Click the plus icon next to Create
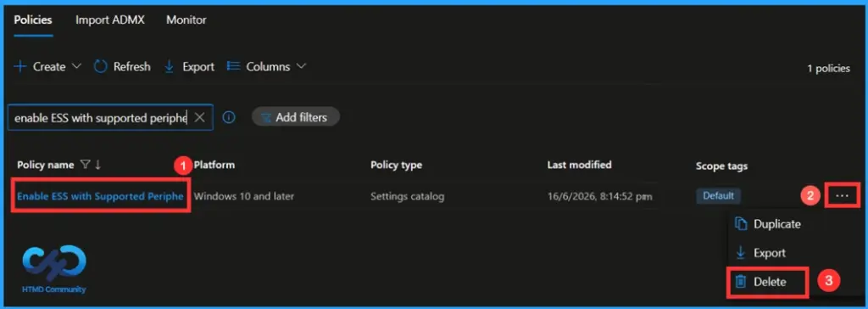Screen dimensions: 868x309 [x=20, y=66]
